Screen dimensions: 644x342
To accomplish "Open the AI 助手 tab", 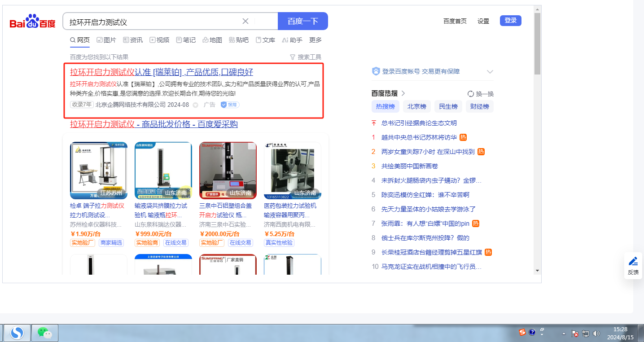I will pos(292,40).
